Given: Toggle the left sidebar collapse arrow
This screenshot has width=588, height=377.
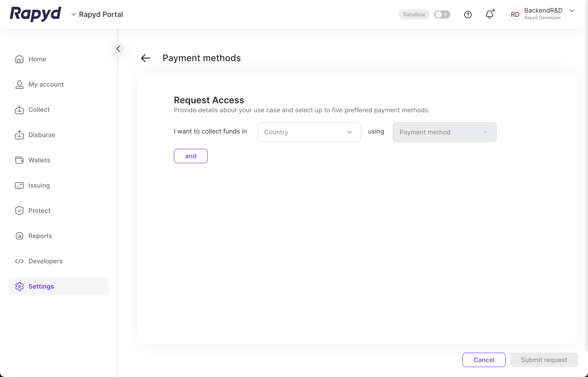Looking at the screenshot, I should [119, 49].
